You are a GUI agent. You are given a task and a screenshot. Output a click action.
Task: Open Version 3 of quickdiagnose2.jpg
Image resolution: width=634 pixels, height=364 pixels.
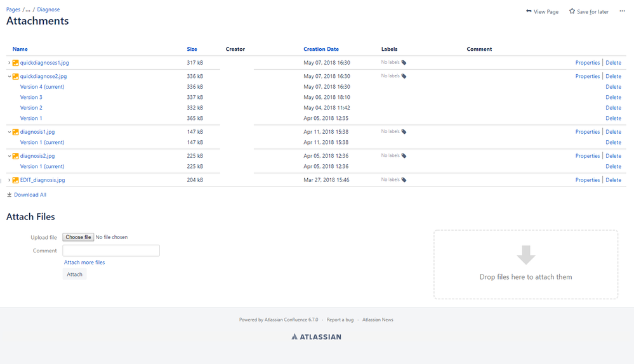click(31, 98)
